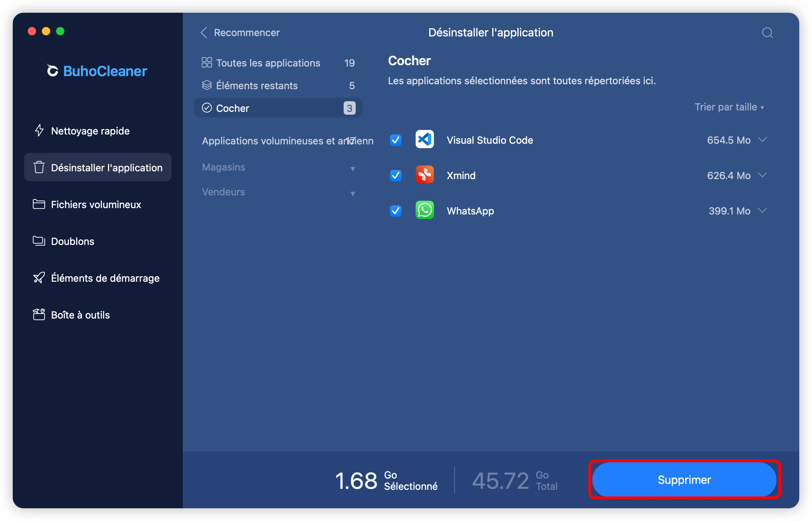Image resolution: width=812 pixels, height=521 pixels.
Task: Click the 626.4 Mo size value
Action: click(x=729, y=176)
